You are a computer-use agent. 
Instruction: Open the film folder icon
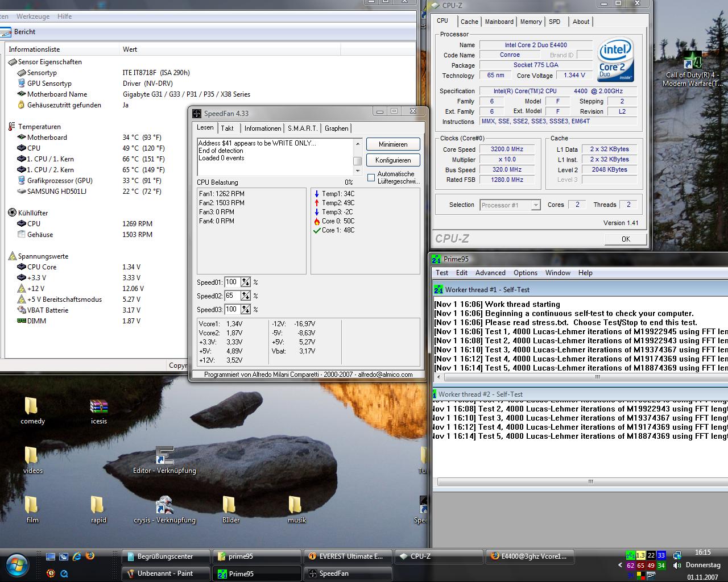[32, 509]
